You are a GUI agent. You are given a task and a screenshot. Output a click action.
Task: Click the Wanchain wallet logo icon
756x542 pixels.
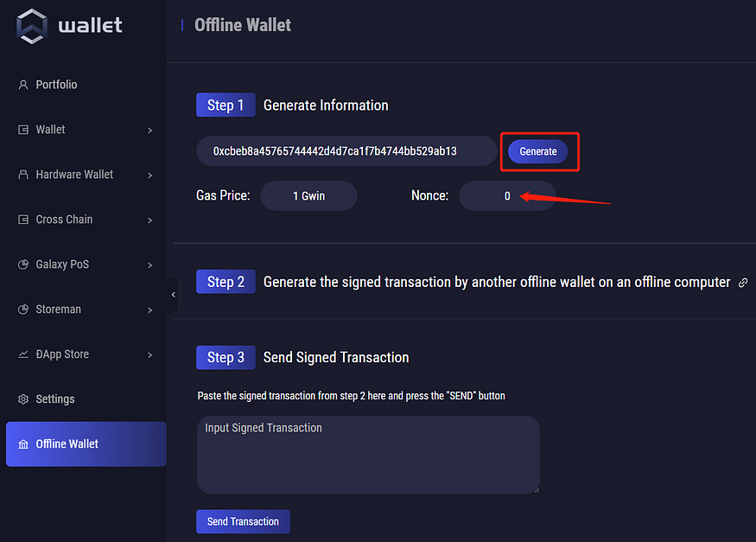coord(32,26)
